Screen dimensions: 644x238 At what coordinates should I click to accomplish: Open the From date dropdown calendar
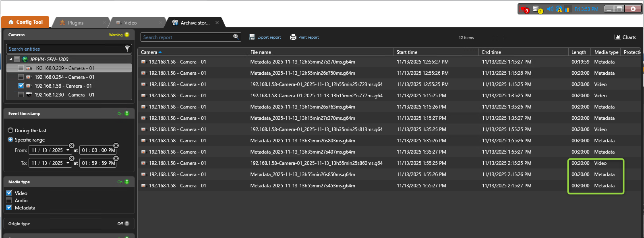click(68, 150)
